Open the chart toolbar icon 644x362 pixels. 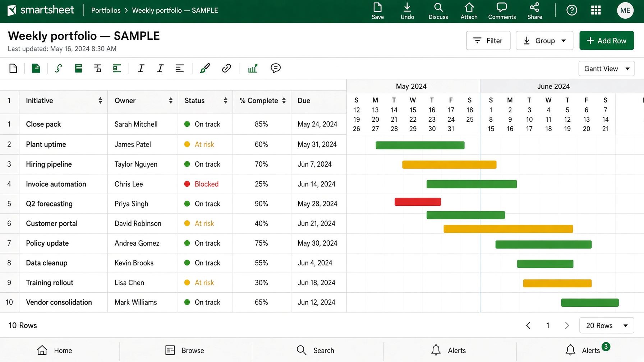pos(253,68)
